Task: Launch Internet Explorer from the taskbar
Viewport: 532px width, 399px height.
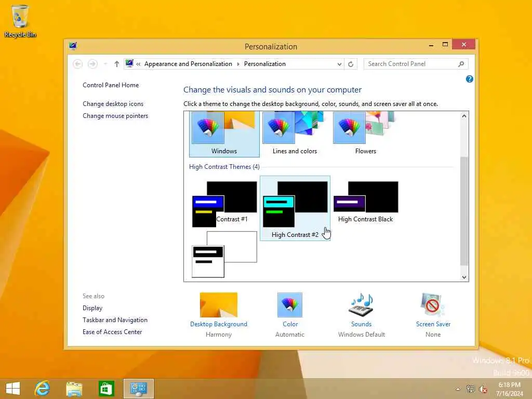Action: point(43,389)
